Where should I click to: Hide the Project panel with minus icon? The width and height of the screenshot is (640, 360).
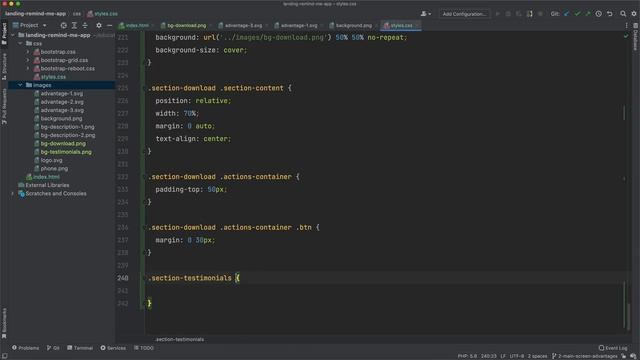109,25
